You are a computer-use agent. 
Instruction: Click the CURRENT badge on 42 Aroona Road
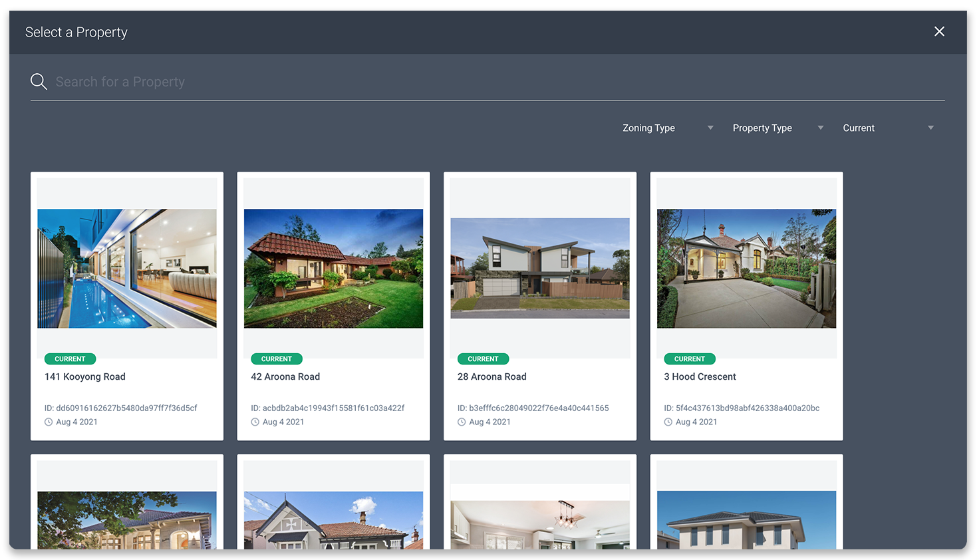[277, 359]
